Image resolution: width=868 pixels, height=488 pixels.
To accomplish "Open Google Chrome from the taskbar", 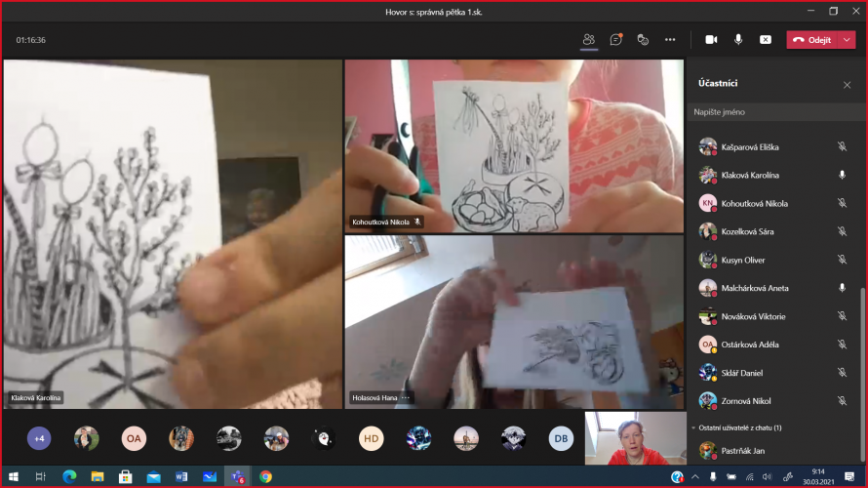I will pyautogui.click(x=265, y=476).
